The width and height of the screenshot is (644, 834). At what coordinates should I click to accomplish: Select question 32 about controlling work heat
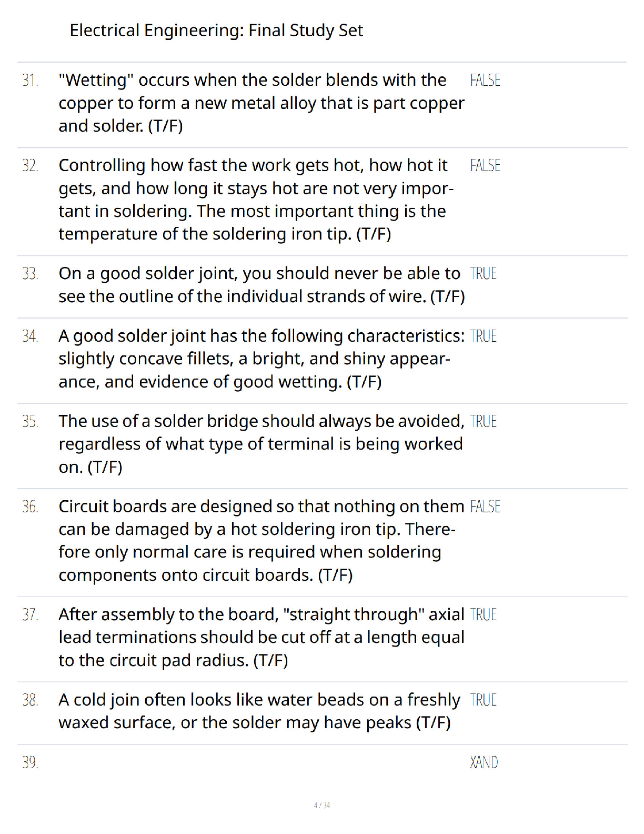pyautogui.click(x=256, y=200)
